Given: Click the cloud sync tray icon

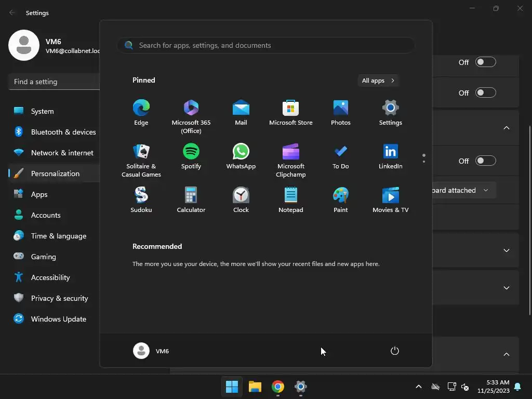Looking at the screenshot, I should click(x=435, y=387).
